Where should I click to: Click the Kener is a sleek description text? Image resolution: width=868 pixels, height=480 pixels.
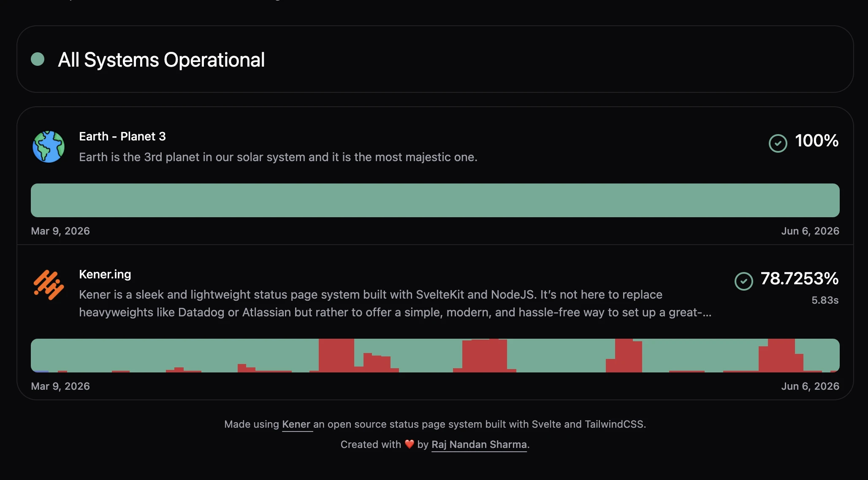395,303
